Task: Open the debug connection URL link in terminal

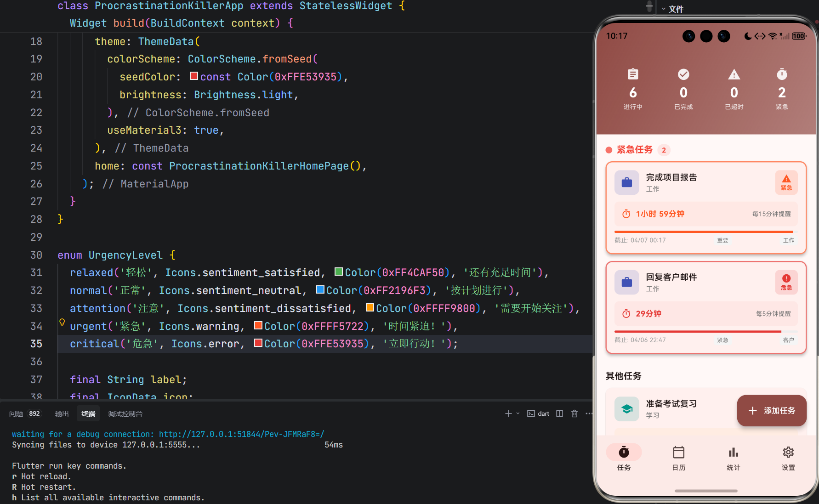Action: tap(242, 434)
